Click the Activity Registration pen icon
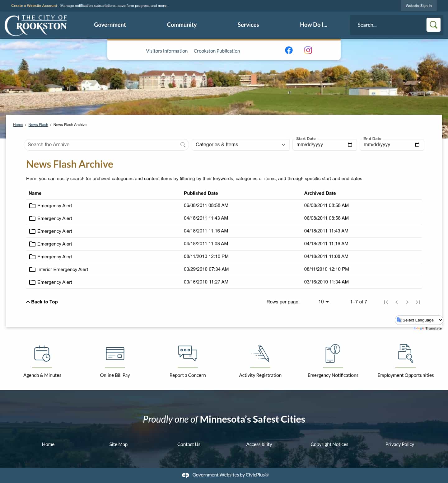Screen dimensions: 448x483 (x=260, y=353)
